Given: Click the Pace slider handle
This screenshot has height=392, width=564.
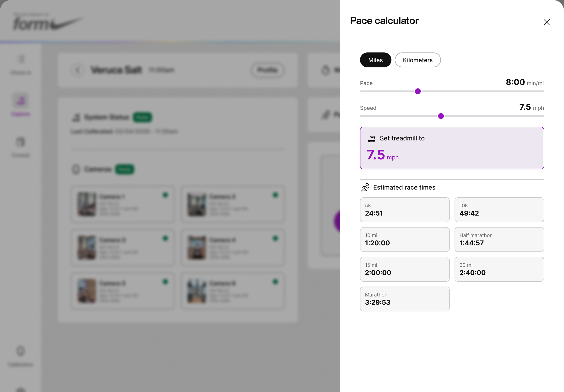Looking at the screenshot, I should 418,91.
